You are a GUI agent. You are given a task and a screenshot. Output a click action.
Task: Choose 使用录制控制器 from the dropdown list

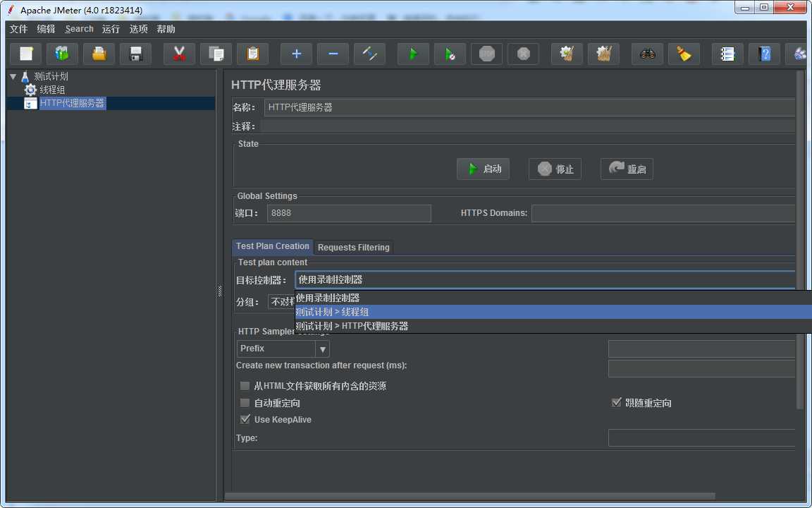click(x=553, y=298)
